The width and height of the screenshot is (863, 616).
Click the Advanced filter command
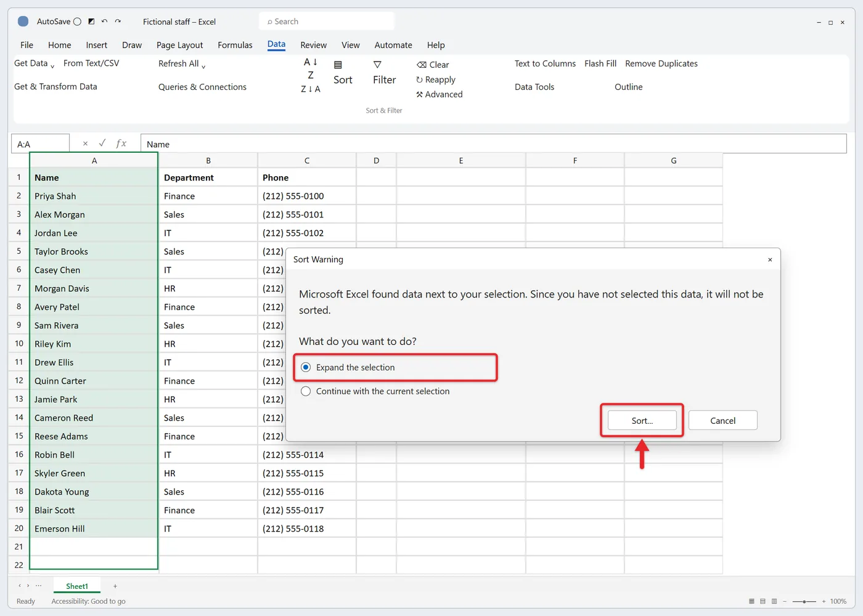[439, 94]
